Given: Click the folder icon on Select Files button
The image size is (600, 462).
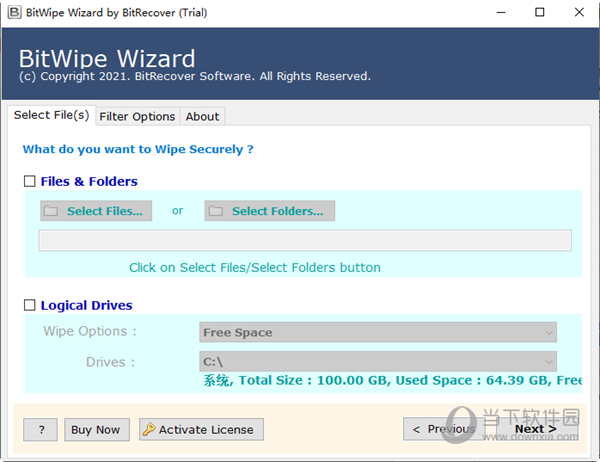Looking at the screenshot, I should tap(51, 211).
